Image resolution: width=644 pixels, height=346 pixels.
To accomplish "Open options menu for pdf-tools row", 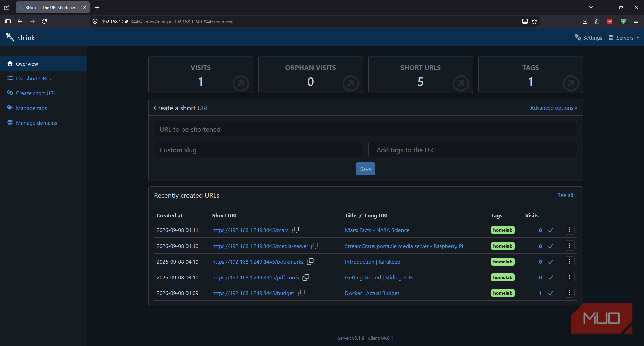I will click(569, 277).
